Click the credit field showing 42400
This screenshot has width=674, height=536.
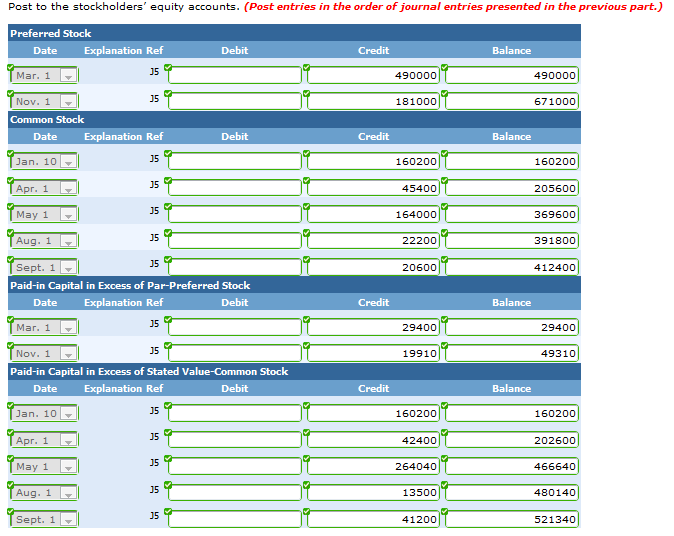(373, 441)
